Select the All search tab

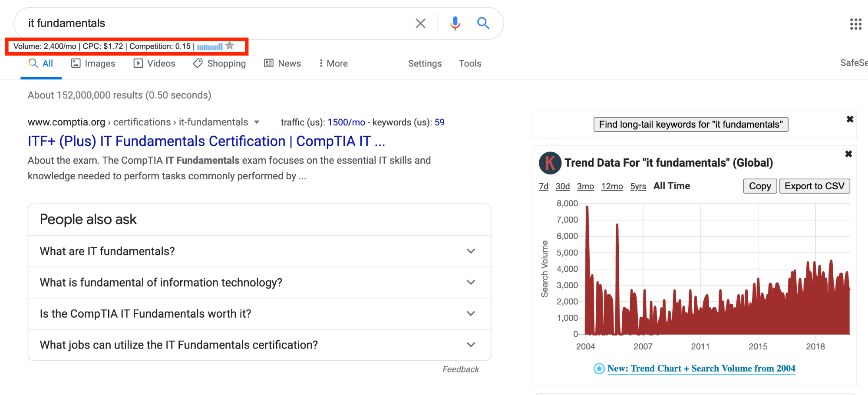(41, 63)
